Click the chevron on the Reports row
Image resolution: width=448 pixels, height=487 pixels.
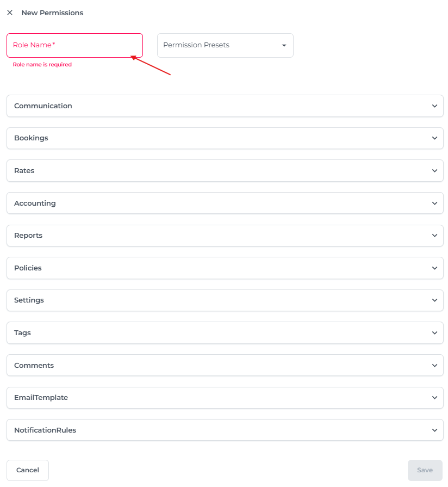[434, 236]
